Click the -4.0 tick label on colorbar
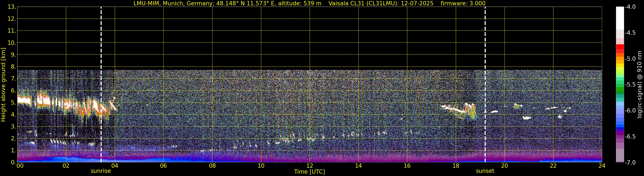Viewport: 644px width, 176px height. coord(630,7)
